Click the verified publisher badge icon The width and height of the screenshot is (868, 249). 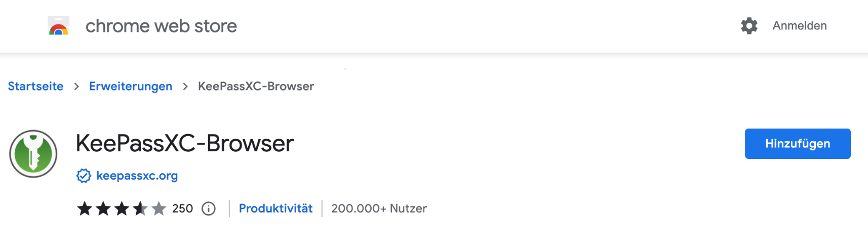pyautogui.click(x=84, y=176)
